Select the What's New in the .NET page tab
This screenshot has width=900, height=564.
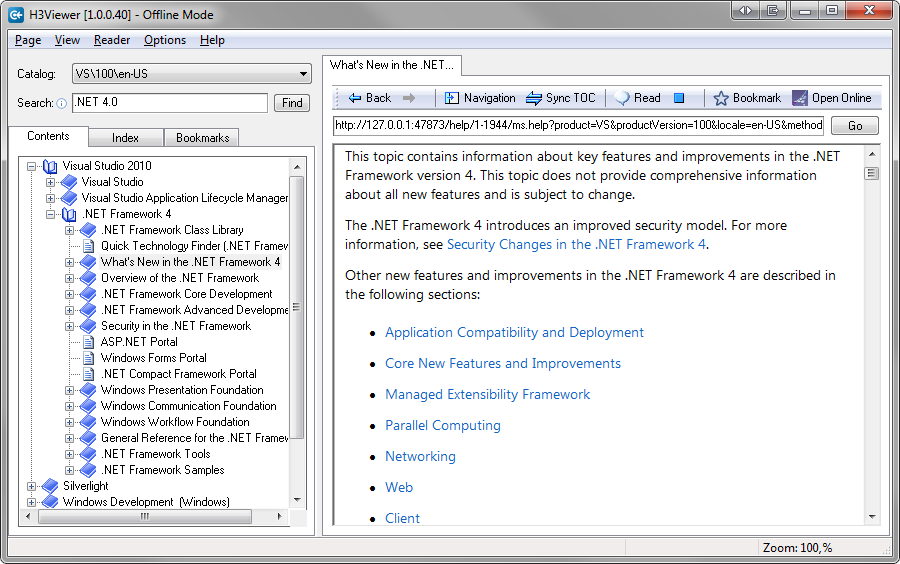[x=391, y=65]
